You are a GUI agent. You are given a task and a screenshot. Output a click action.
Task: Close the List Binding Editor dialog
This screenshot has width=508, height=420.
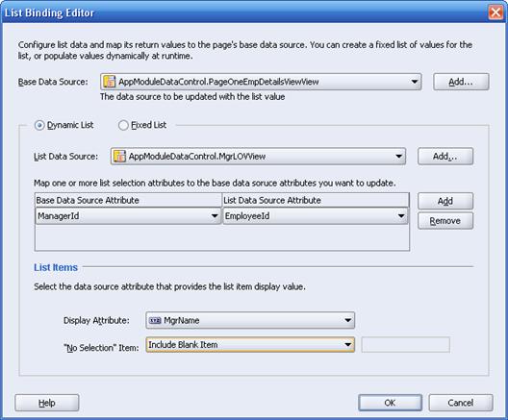tap(495, 12)
